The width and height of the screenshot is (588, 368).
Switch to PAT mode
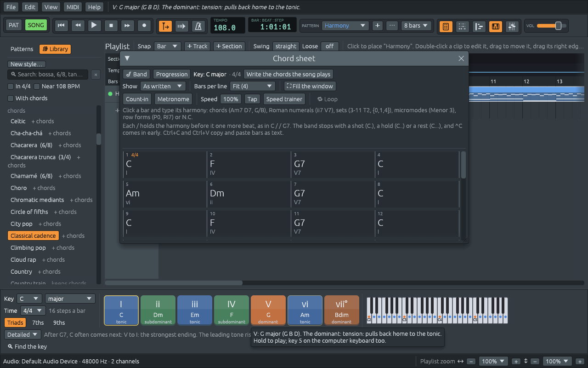14,25
